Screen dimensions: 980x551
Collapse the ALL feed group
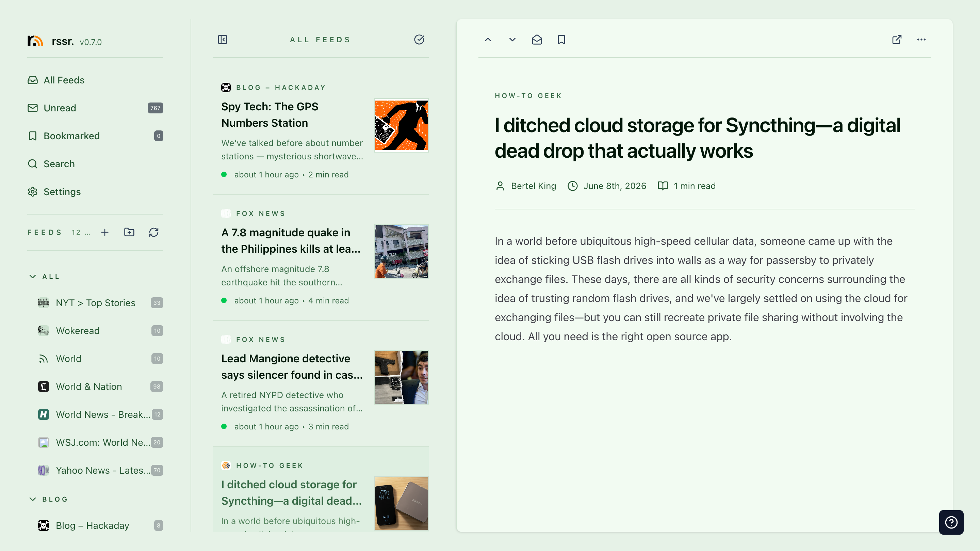33,277
